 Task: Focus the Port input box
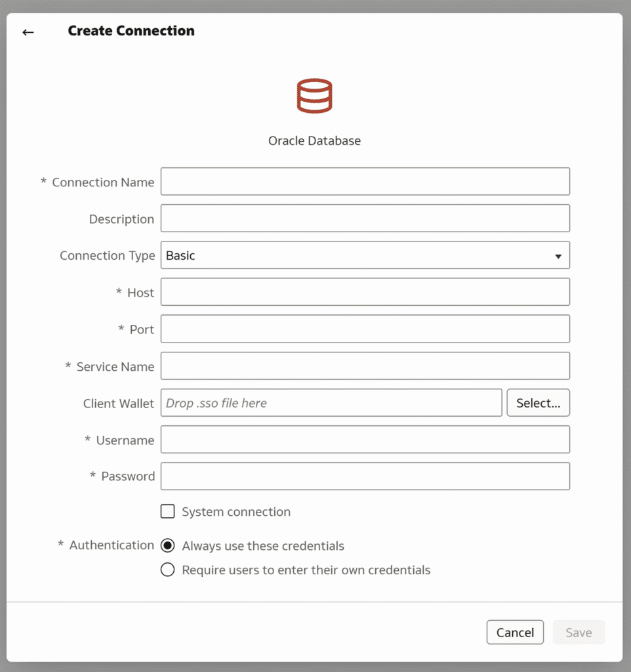point(365,329)
